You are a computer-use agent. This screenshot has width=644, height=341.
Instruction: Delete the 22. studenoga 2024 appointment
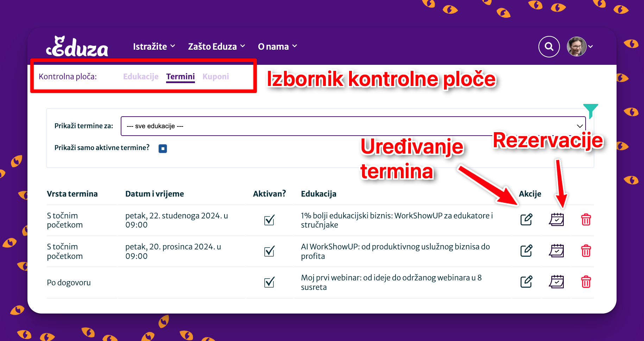pos(586,219)
